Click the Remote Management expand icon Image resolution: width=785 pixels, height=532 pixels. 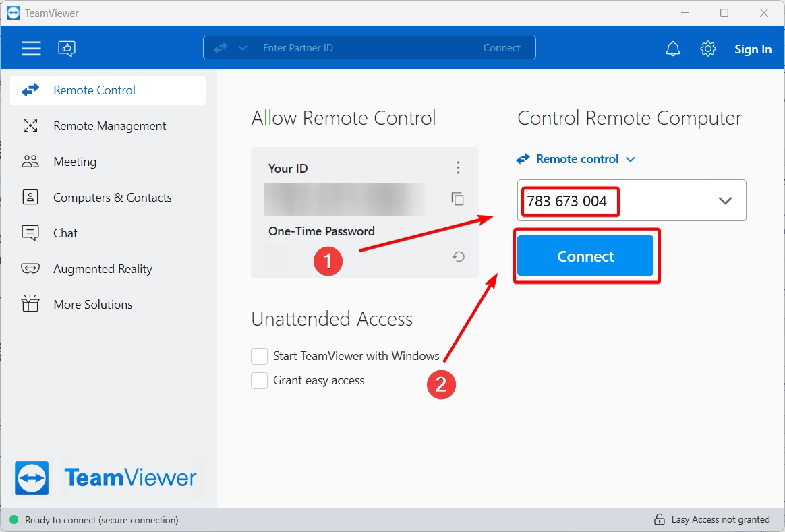tap(30, 125)
